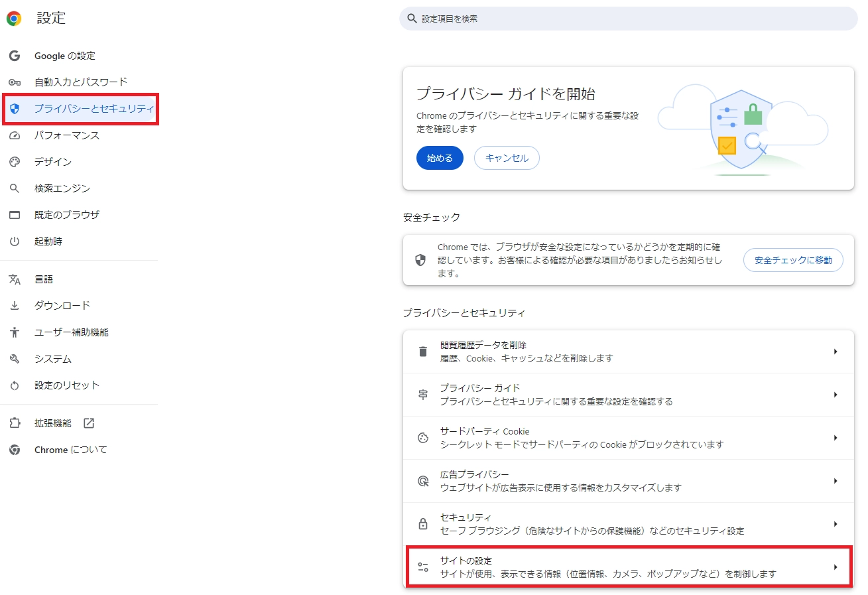Expand the 閲覧履歴データを削除 row arrow
Viewport: 868px width, 595px height.
pyautogui.click(x=836, y=352)
